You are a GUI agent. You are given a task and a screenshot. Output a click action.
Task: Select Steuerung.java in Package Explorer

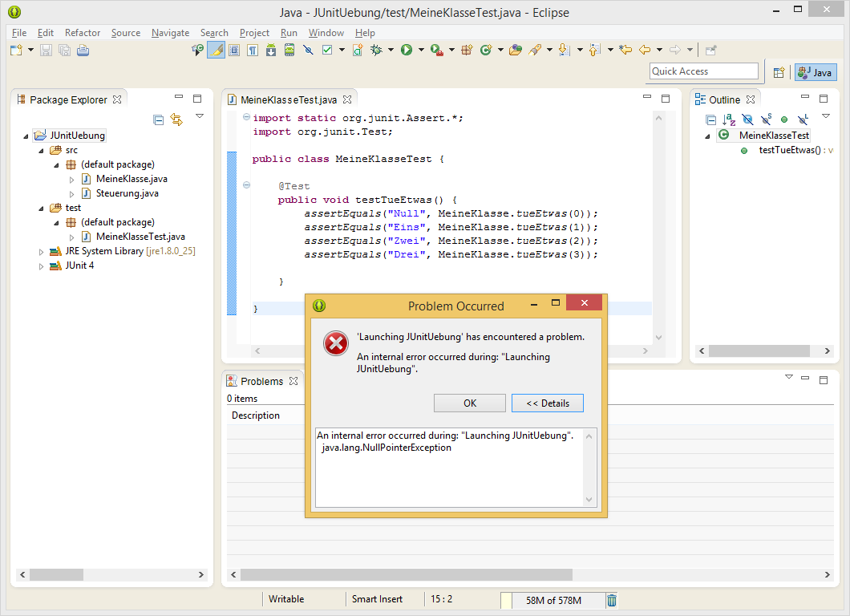point(127,193)
